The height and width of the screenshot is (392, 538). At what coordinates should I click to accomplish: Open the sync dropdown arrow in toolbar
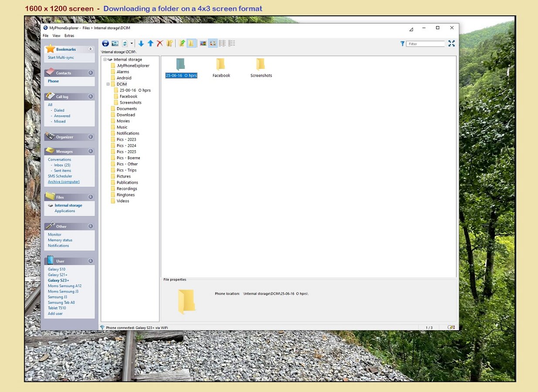click(x=132, y=44)
